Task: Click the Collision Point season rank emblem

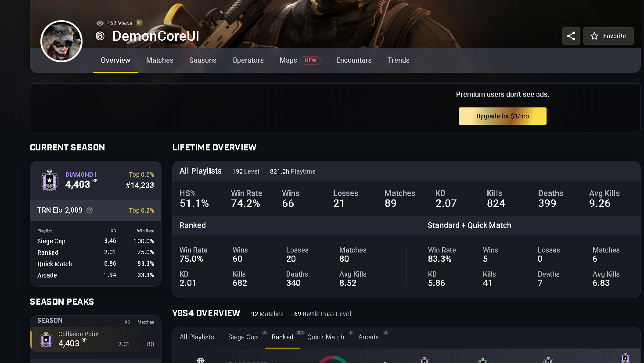Action: tap(46, 339)
